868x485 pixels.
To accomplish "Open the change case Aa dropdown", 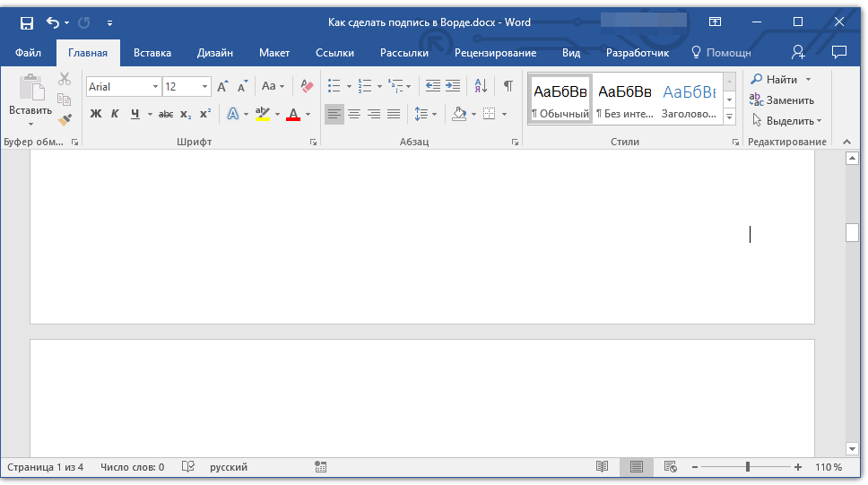I will (x=273, y=86).
